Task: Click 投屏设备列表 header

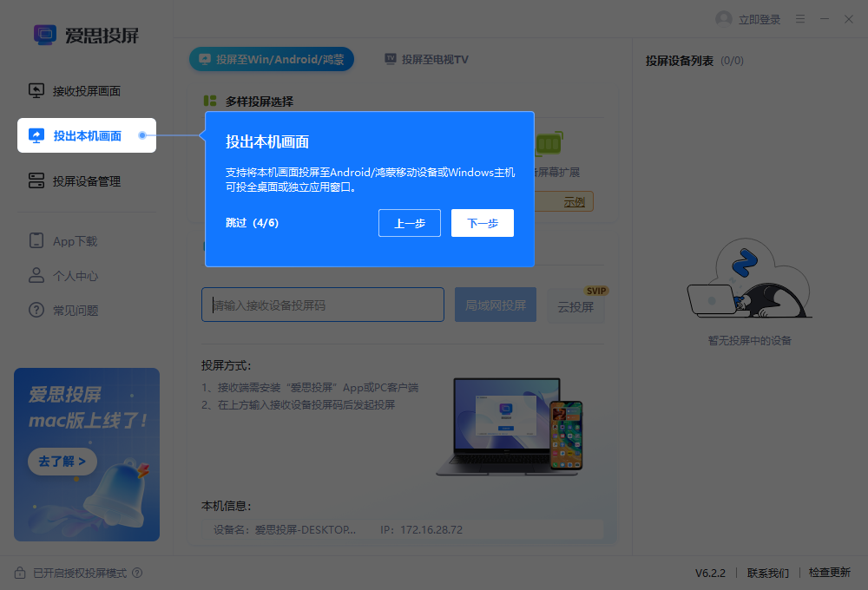Action: [x=680, y=61]
